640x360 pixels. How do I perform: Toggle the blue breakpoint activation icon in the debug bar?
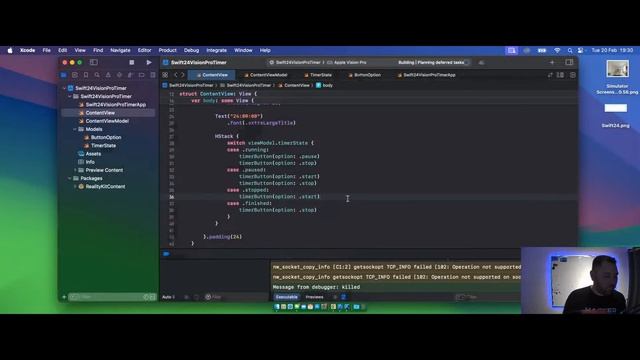166,254
